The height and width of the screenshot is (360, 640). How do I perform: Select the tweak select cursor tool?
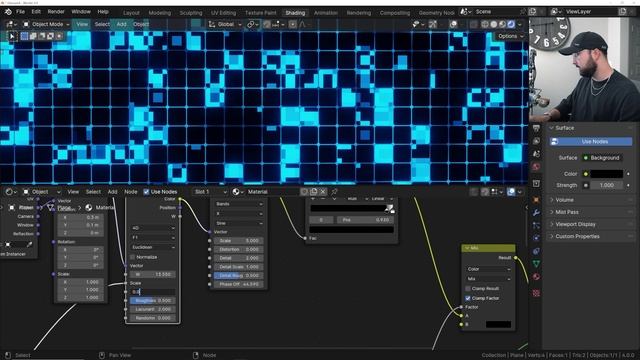tap(12, 36)
